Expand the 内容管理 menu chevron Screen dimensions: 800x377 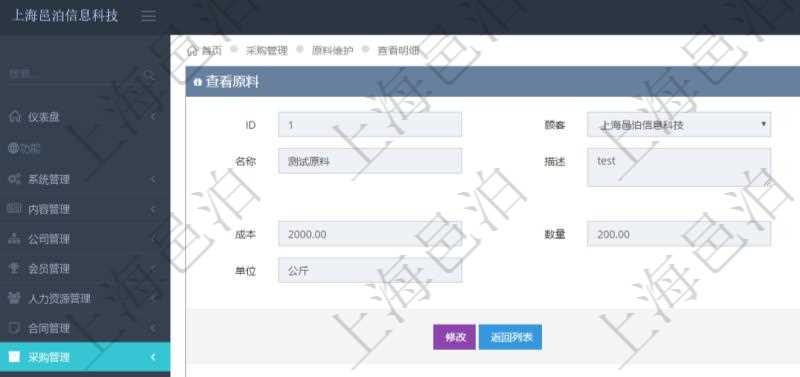154,209
